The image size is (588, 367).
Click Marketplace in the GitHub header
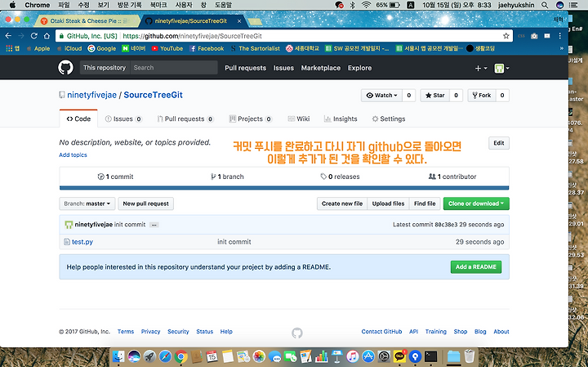pos(321,68)
